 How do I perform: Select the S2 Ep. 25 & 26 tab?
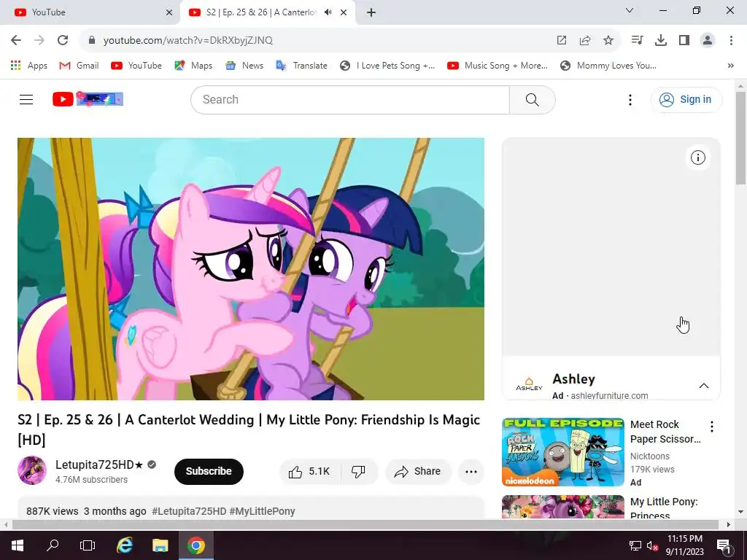tap(267, 12)
